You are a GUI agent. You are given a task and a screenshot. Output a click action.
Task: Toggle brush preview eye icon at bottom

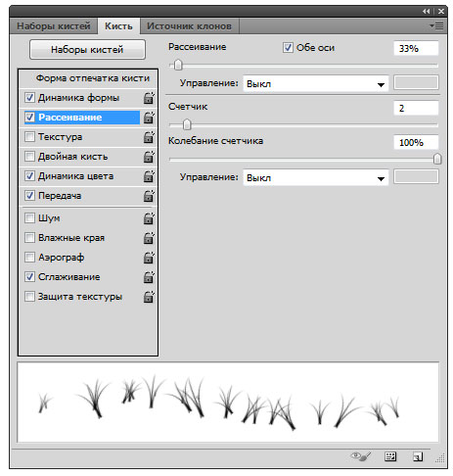(361, 456)
